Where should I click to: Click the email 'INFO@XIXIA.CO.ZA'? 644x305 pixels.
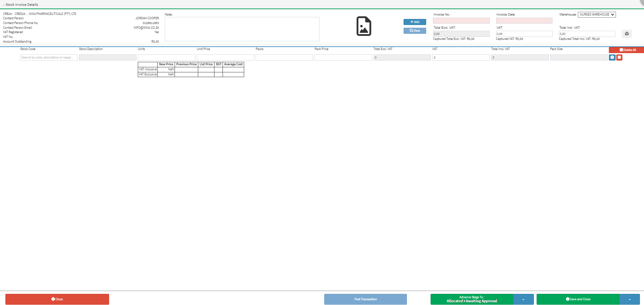click(x=146, y=28)
